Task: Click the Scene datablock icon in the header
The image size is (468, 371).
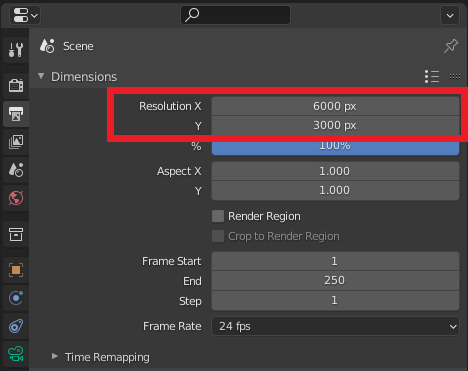Action: 47,46
